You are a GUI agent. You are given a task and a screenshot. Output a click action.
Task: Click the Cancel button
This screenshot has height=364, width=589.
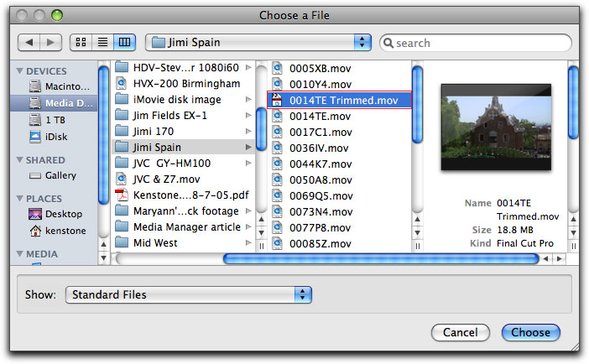[460, 332]
